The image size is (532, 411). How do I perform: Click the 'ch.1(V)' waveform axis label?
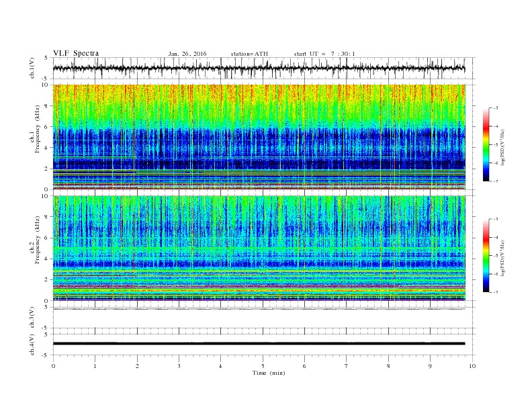pyautogui.click(x=32, y=68)
